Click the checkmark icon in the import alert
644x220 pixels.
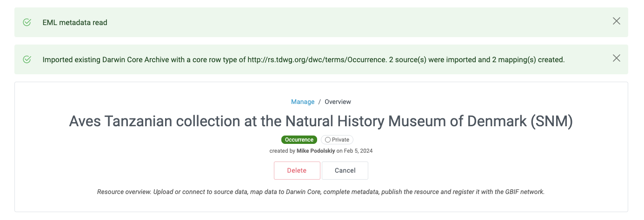tap(27, 59)
